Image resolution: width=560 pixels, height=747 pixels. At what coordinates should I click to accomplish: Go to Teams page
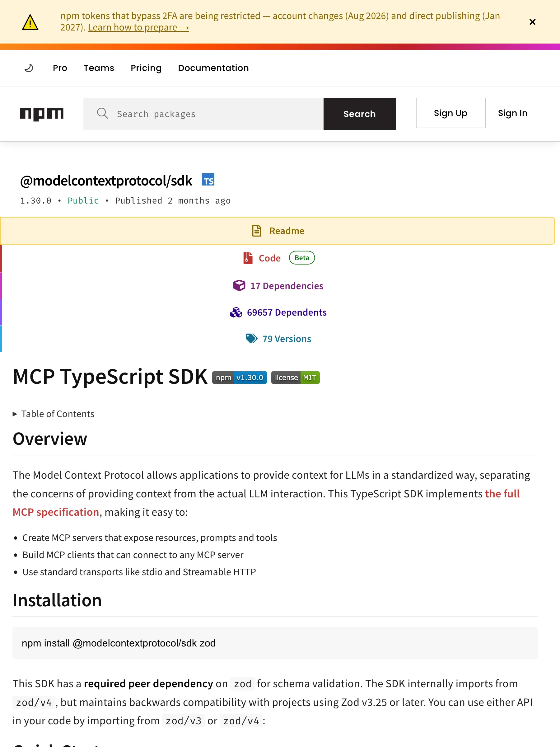(x=99, y=68)
